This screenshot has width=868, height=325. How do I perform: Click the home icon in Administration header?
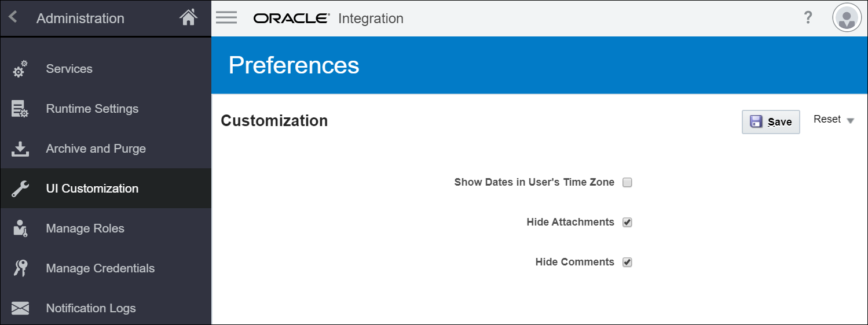(188, 18)
